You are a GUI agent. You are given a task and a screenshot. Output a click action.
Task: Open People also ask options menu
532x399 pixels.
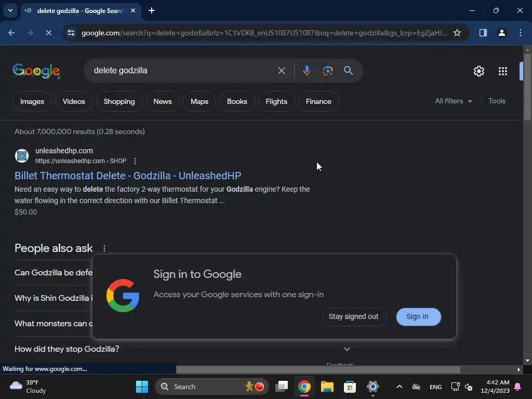[x=104, y=248]
